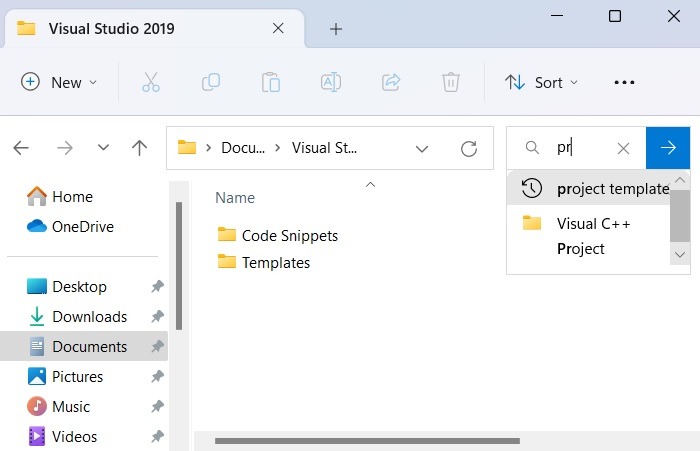Open Music in navigation pane
Image resolution: width=700 pixels, height=451 pixels.
coord(59,406)
